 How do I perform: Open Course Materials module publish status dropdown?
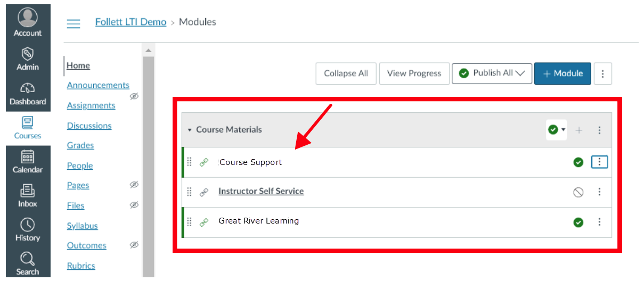[x=557, y=130]
